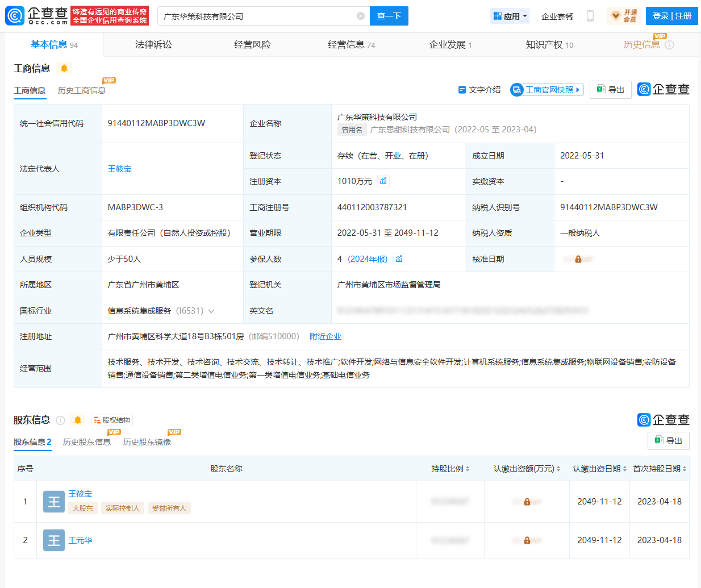701x588 pixels.
Task: Switch to the 法律诉讼 tab
Action: [153, 45]
